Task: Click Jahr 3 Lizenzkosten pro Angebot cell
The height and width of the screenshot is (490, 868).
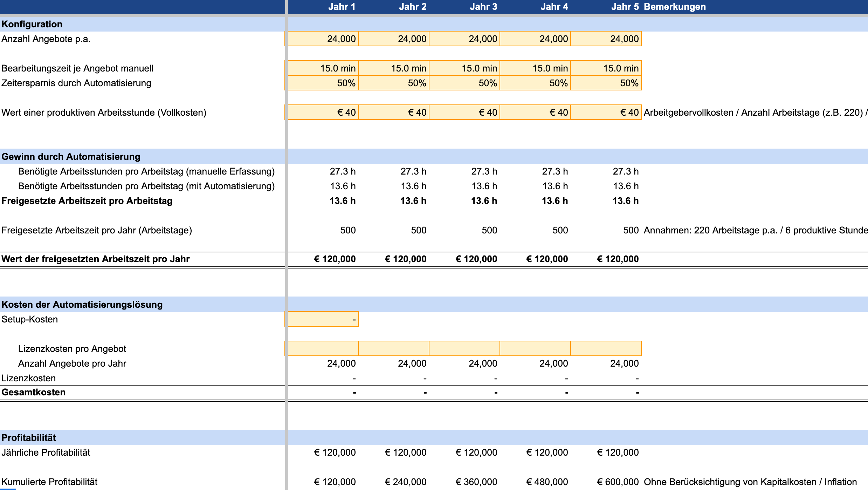Action: click(464, 348)
